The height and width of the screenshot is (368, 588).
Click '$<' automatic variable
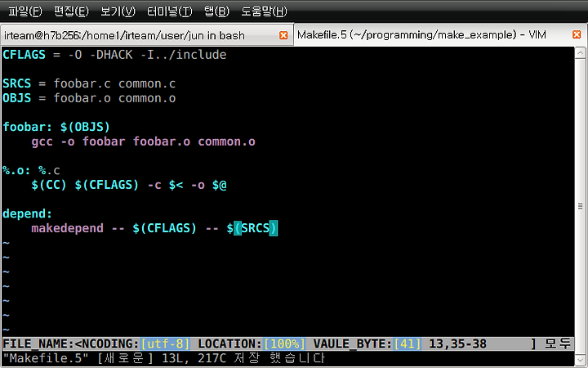point(176,185)
